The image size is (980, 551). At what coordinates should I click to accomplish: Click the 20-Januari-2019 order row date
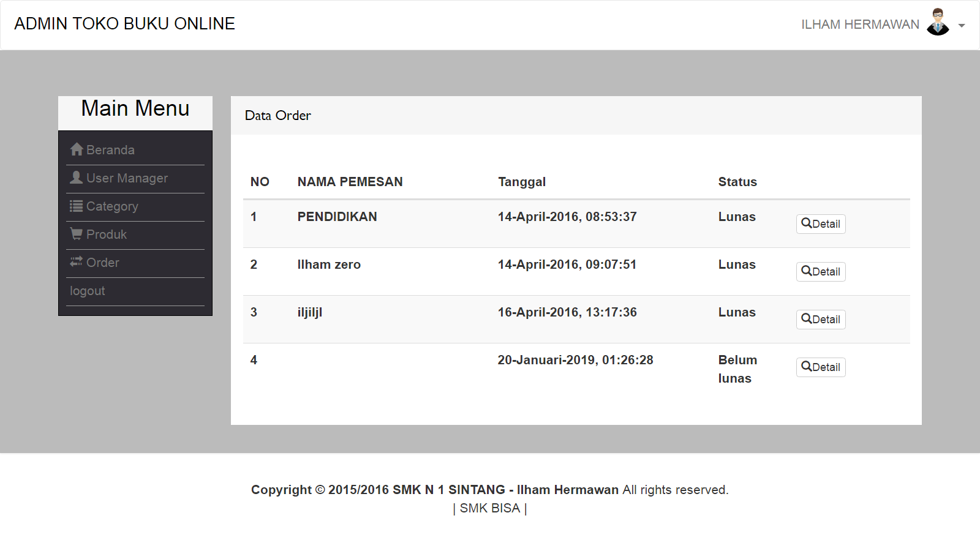575,360
